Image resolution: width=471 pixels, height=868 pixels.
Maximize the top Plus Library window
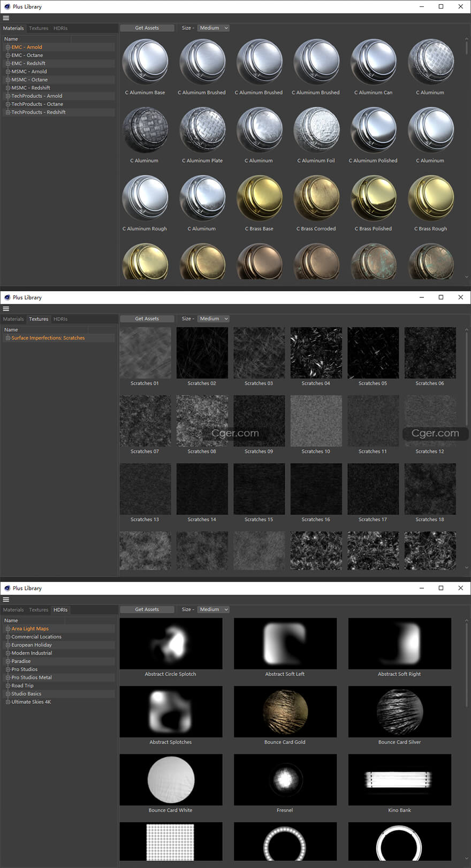click(441, 6)
